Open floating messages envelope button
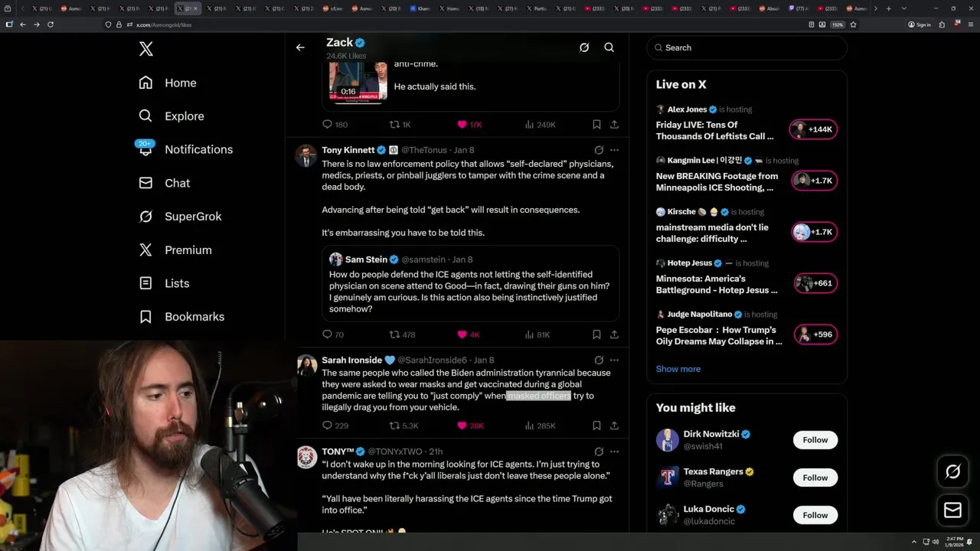The image size is (980, 551). click(952, 510)
